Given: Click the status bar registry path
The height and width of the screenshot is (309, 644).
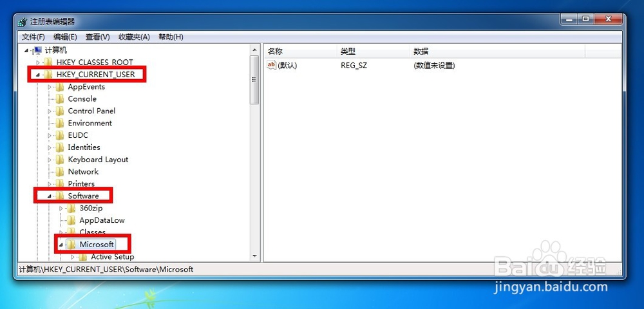Looking at the screenshot, I should tap(106, 270).
